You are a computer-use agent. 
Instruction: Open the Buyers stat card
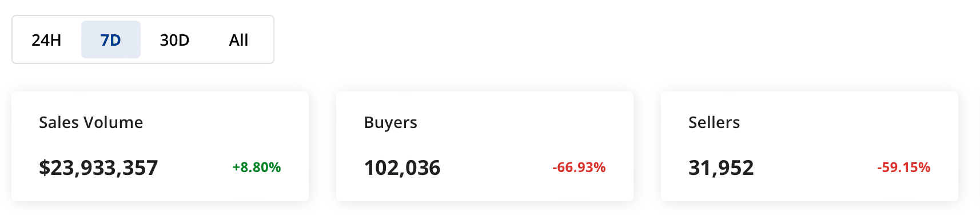485,146
